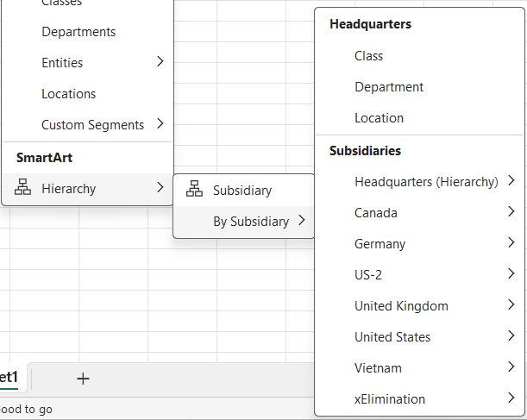Select United States subsidiary entry
527x420 pixels.
coord(392,337)
